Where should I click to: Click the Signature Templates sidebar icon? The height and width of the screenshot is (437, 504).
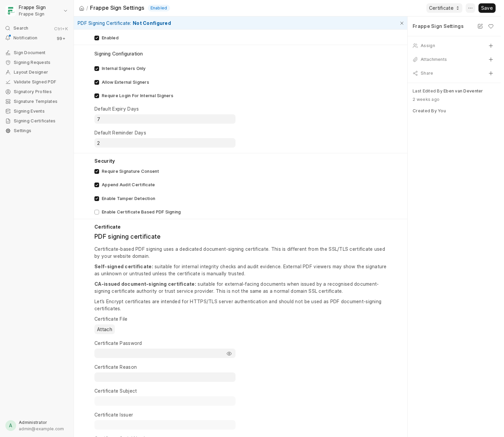pyautogui.click(x=8, y=102)
